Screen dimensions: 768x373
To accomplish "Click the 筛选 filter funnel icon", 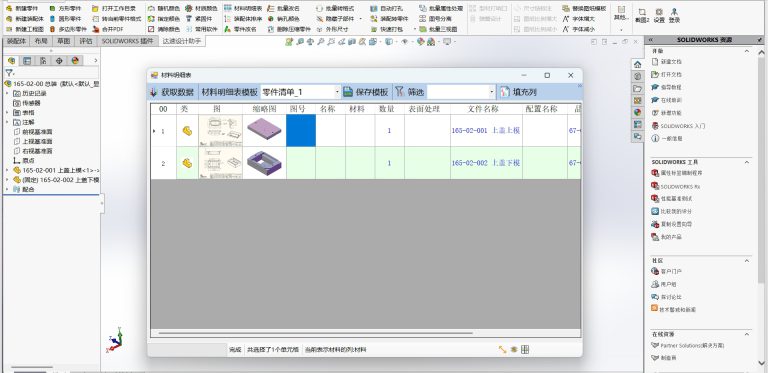I will [x=400, y=92].
